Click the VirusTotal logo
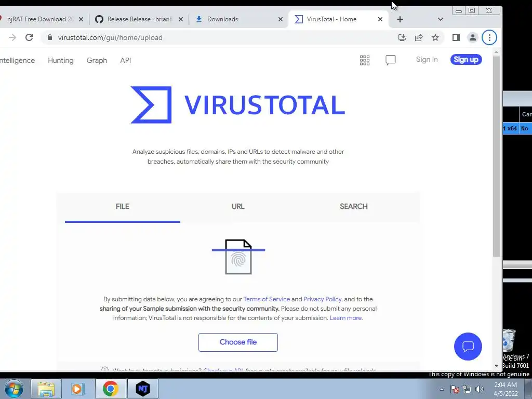Image resolution: width=532 pixels, height=399 pixels. tap(238, 105)
